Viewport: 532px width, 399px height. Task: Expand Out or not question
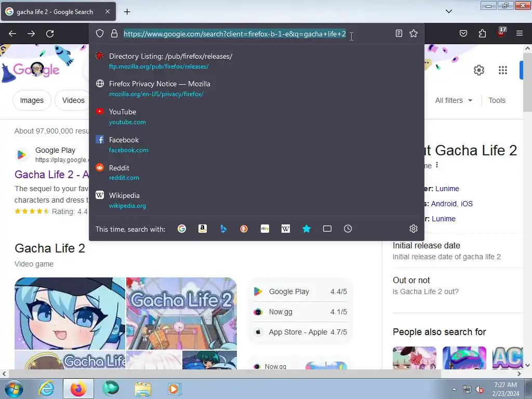coord(458,286)
